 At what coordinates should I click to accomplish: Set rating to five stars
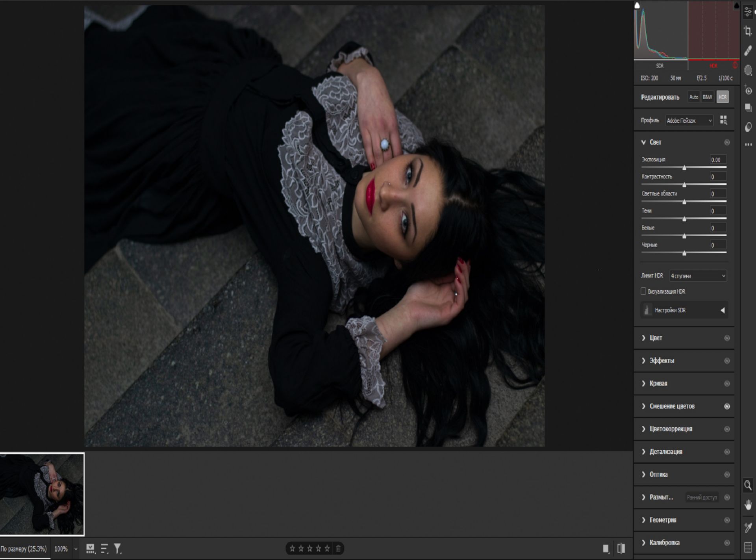tap(327, 548)
